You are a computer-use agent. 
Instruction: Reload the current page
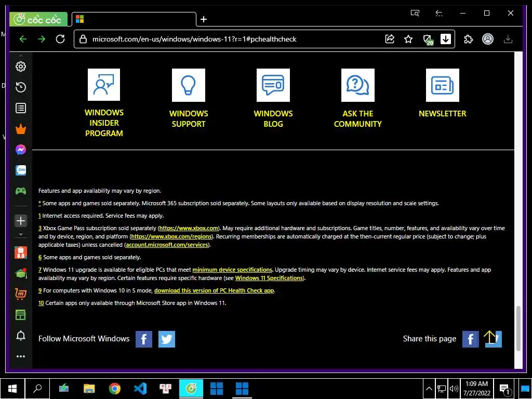(x=60, y=39)
